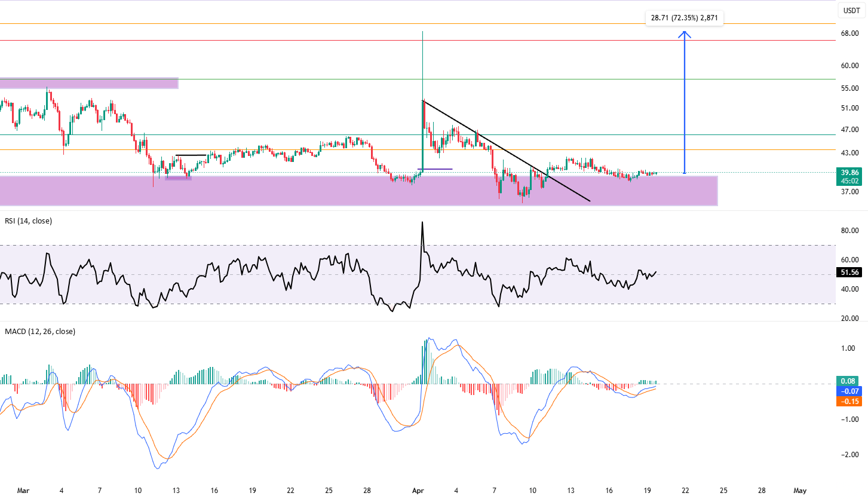Screen dimensions: 868x499
Task: Select the orange horizontal line near 43.00
Action: (417, 150)
